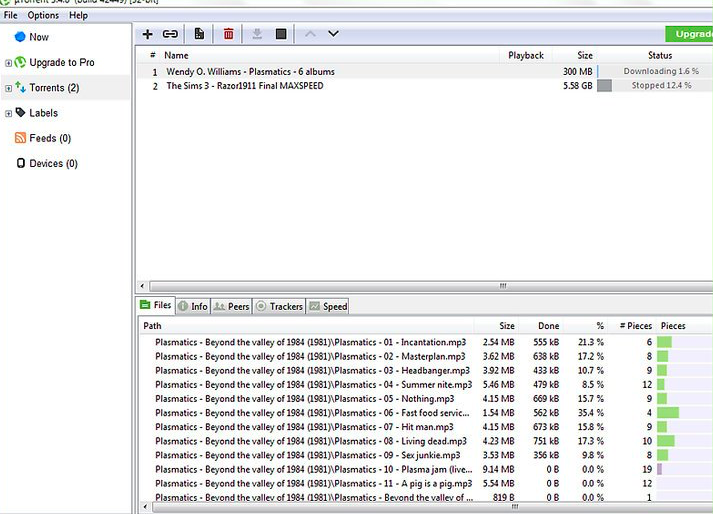Switch to the Peers tab
713x514 pixels.
point(231,306)
